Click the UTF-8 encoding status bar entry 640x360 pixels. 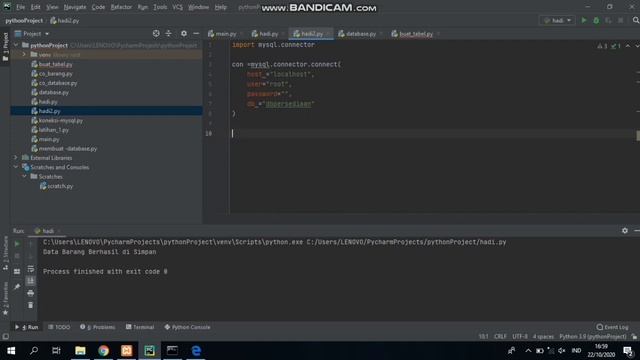click(x=520, y=337)
